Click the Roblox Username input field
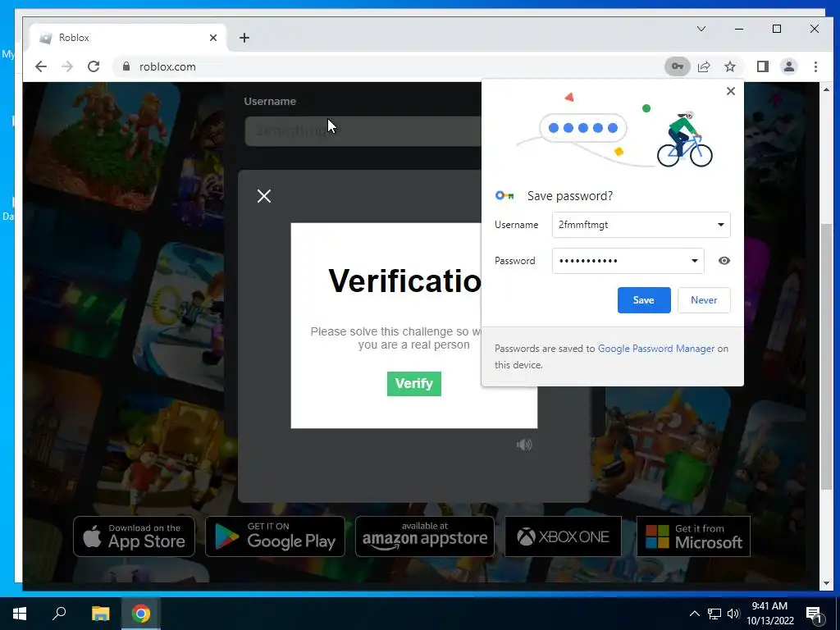The image size is (840, 630). (363, 130)
